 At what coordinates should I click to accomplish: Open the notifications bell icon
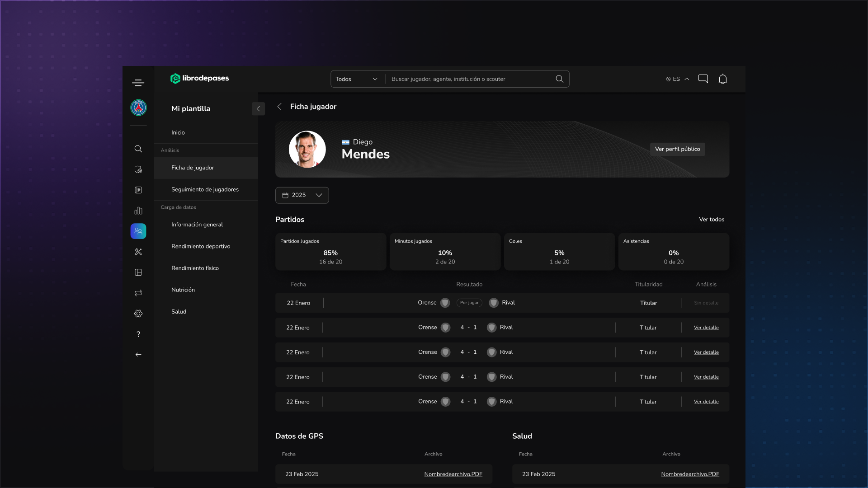click(723, 79)
